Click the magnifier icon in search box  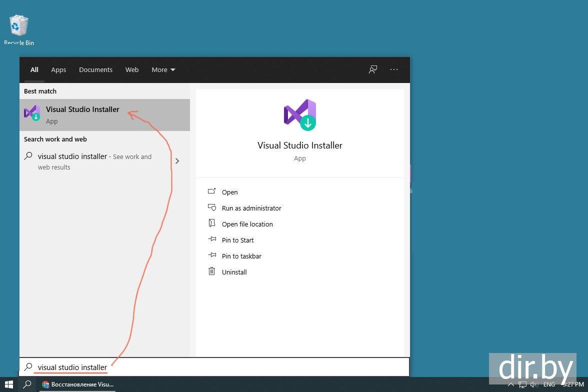28,367
